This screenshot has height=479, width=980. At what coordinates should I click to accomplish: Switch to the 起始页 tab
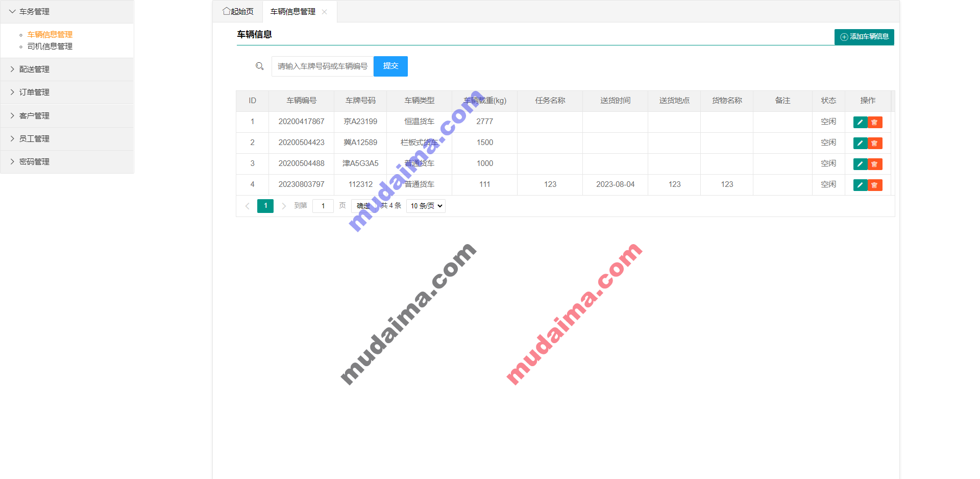pos(238,12)
